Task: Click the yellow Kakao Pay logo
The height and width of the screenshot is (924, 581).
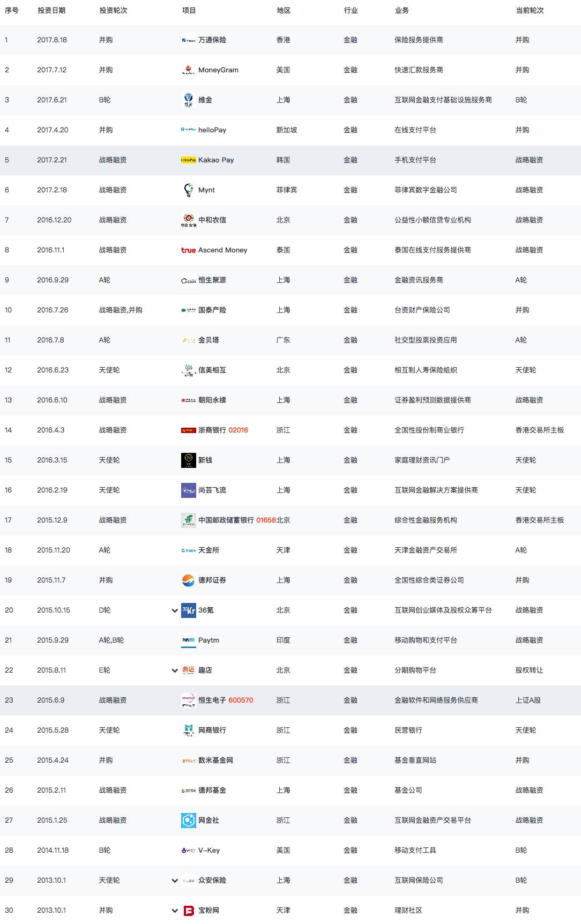Action: 188,160
